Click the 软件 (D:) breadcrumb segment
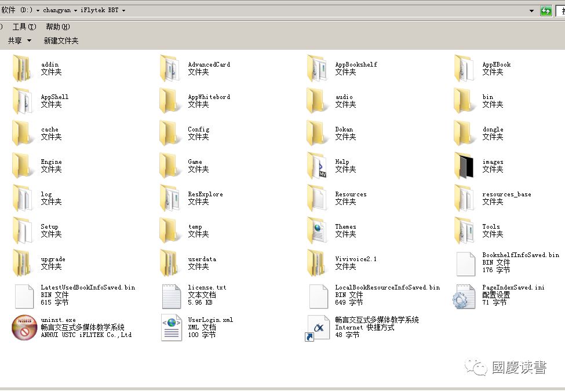Viewport: 565px width, 392px height. click(x=17, y=10)
